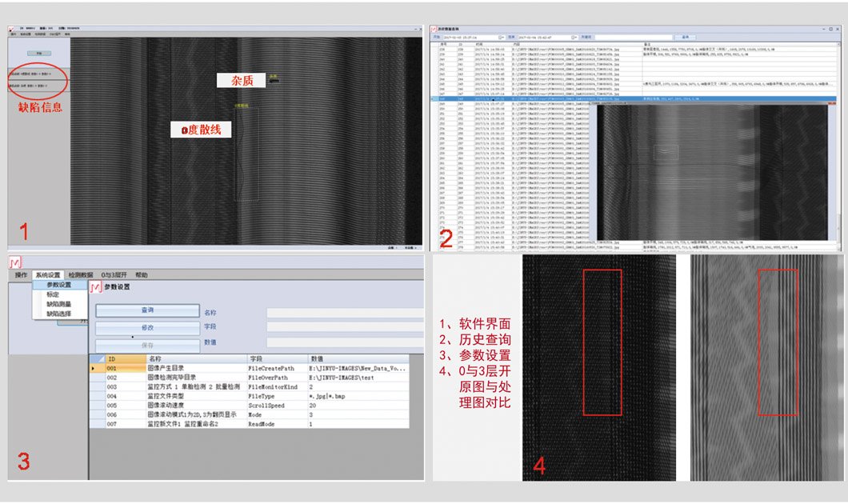
Task: Choose 缺陷测量 from the dropdown menu
Action: (58, 304)
